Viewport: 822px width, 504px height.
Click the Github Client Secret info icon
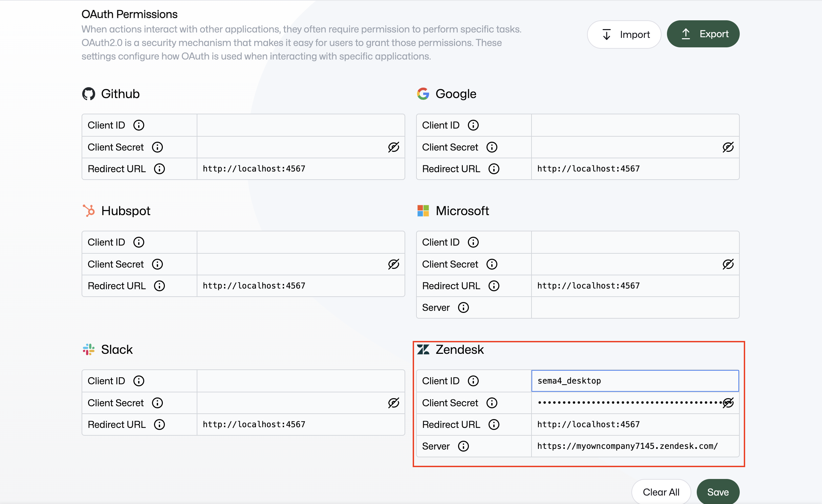pyautogui.click(x=157, y=147)
